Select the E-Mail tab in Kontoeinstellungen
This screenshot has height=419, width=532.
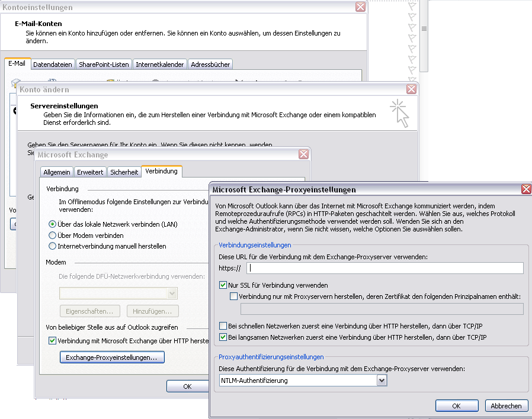[x=17, y=63]
